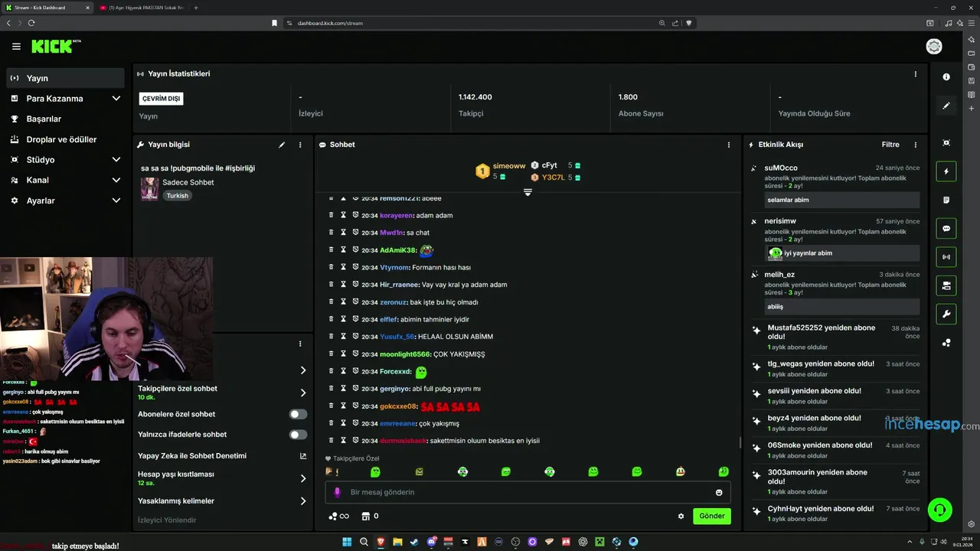Click purple microphone icon in message box
The image size is (980, 551).
tap(338, 492)
